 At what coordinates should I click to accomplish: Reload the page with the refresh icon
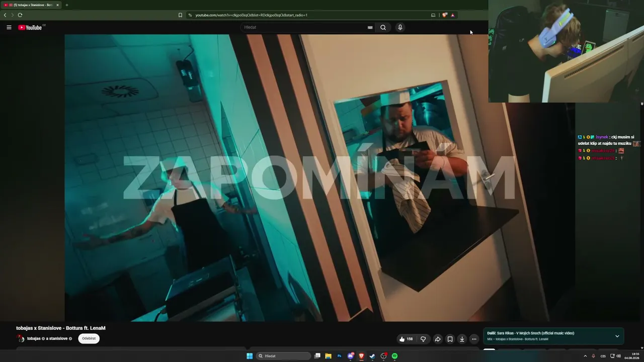tap(20, 15)
